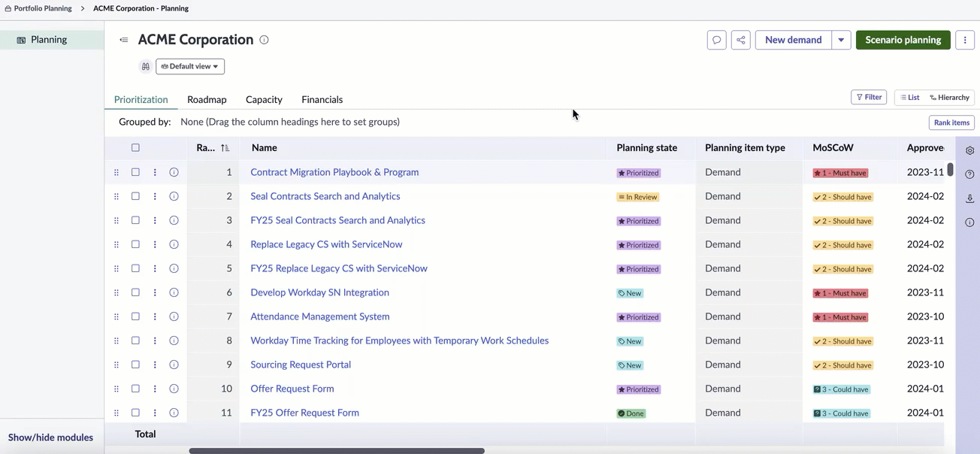Click the vertical table scrollbar thumb
Image resolution: width=980 pixels, height=454 pixels.
pyautogui.click(x=950, y=169)
